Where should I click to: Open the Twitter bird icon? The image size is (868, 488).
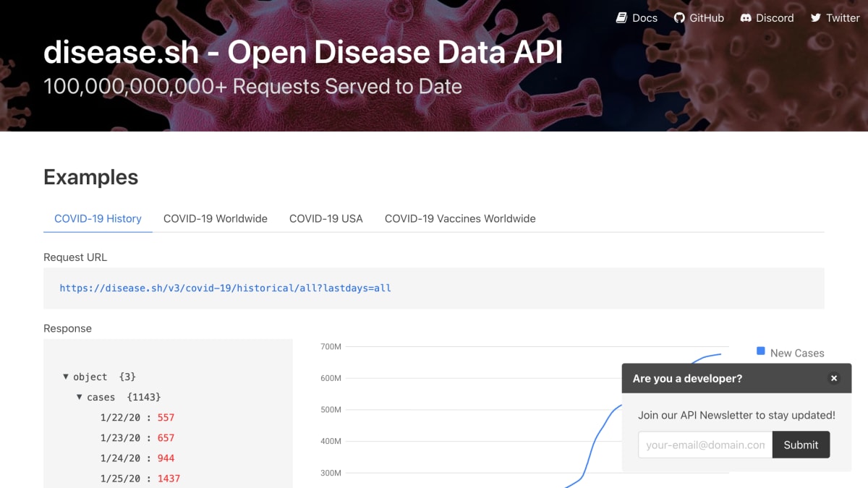[x=816, y=18]
